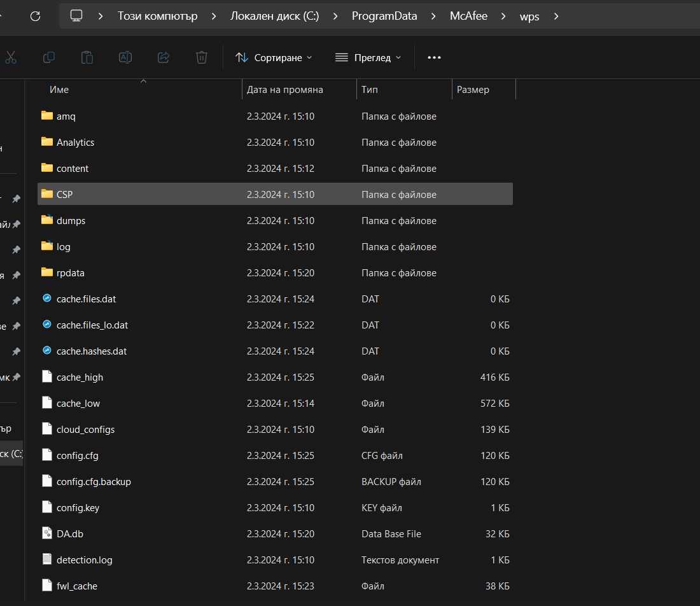Go to ProgramData in breadcrumb path
This screenshot has width=700, height=606.
(384, 16)
